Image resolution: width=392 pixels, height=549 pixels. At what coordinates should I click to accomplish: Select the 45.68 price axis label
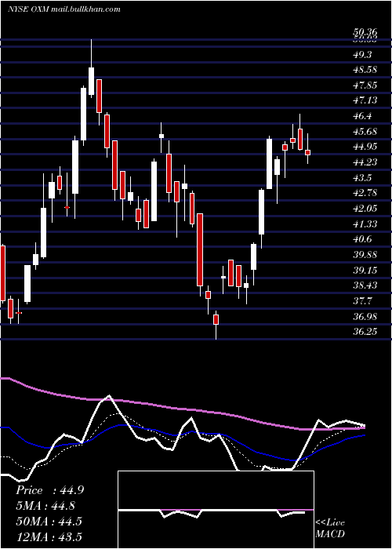coord(365,131)
